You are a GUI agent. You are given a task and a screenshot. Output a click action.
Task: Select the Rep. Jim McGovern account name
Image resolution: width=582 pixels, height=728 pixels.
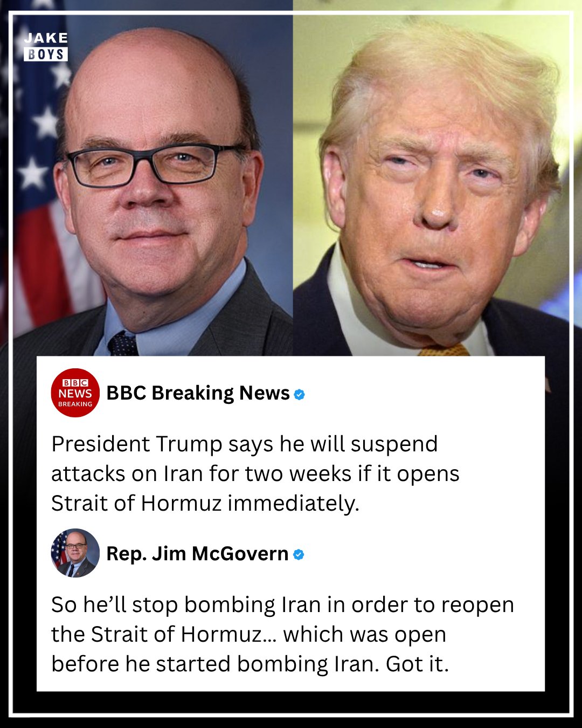(x=197, y=554)
